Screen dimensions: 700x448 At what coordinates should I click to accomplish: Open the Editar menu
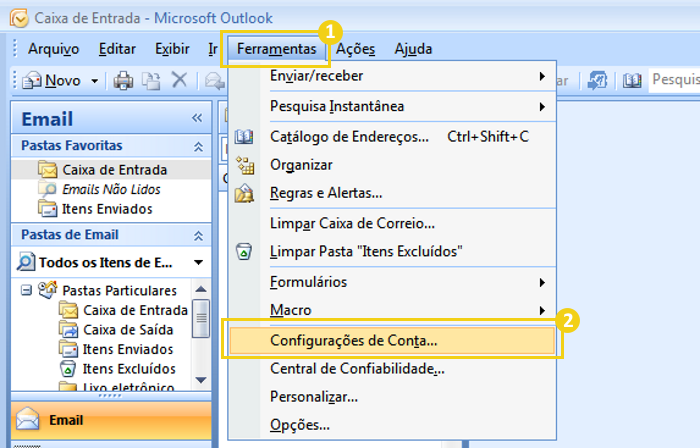click(x=117, y=49)
